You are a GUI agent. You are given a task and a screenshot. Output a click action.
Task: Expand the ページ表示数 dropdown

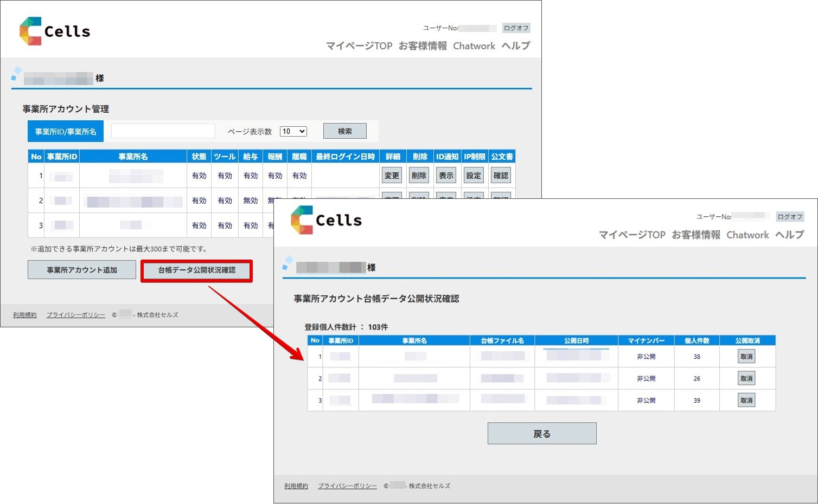click(x=293, y=131)
